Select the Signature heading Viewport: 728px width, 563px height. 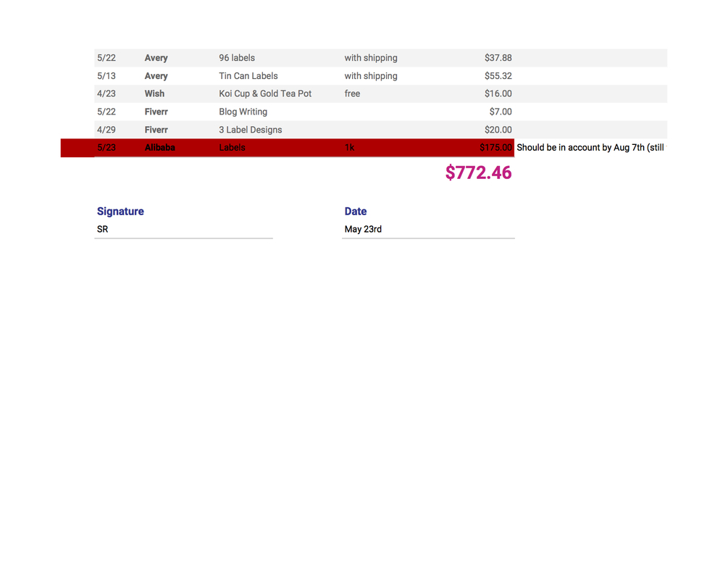[x=120, y=212]
